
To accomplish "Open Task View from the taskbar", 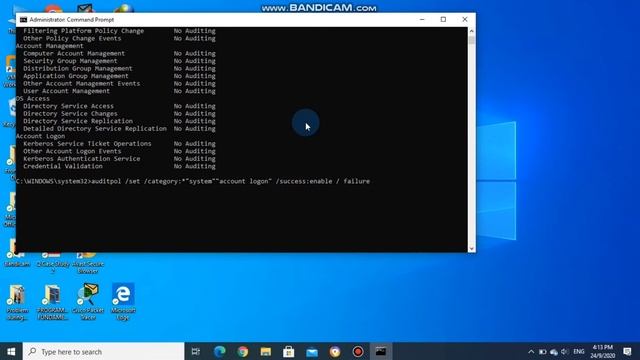I will (x=196, y=351).
